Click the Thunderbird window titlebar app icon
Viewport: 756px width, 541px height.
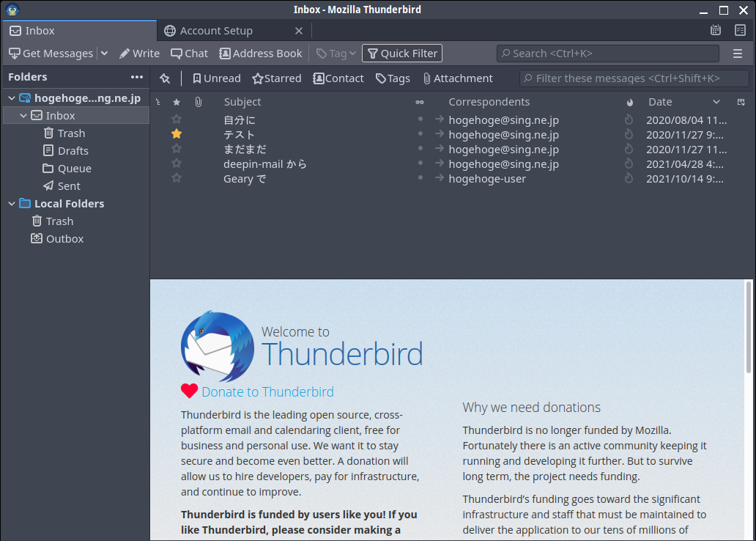[x=12, y=10]
